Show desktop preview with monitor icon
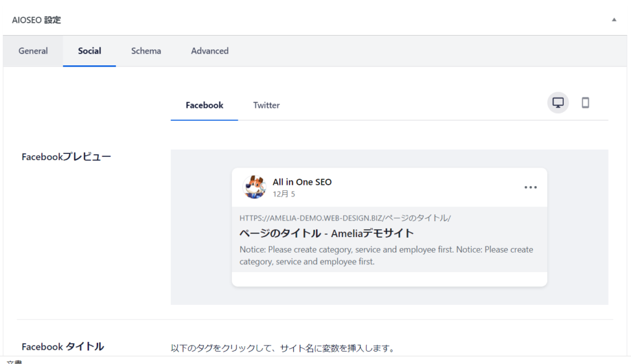The image size is (631, 364). 558,103
